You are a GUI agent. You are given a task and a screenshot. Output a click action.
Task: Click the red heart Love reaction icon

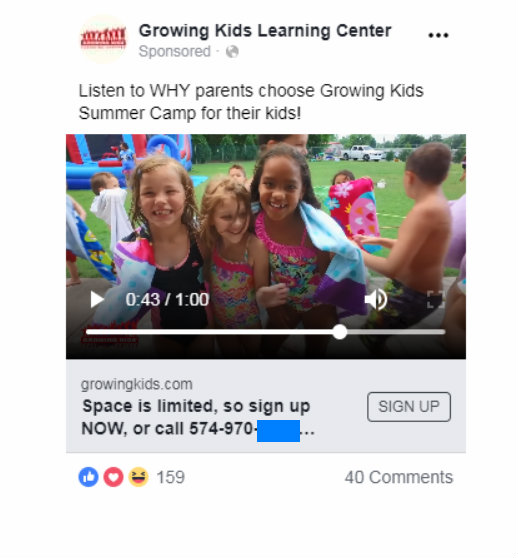pos(113,477)
